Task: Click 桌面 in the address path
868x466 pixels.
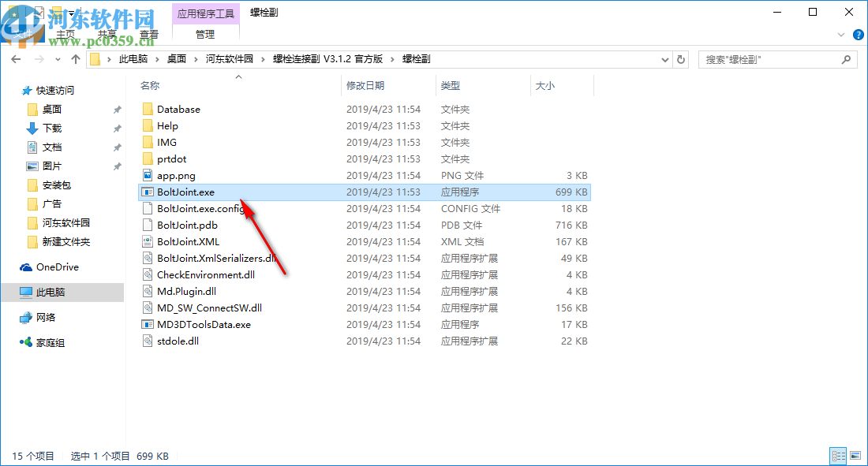Action: [x=177, y=59]
